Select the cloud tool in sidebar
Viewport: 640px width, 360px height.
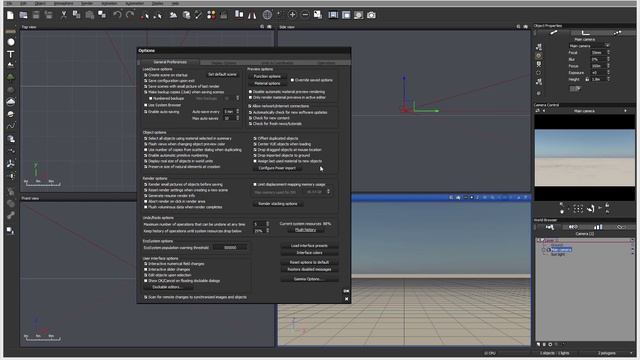point(11,101)
